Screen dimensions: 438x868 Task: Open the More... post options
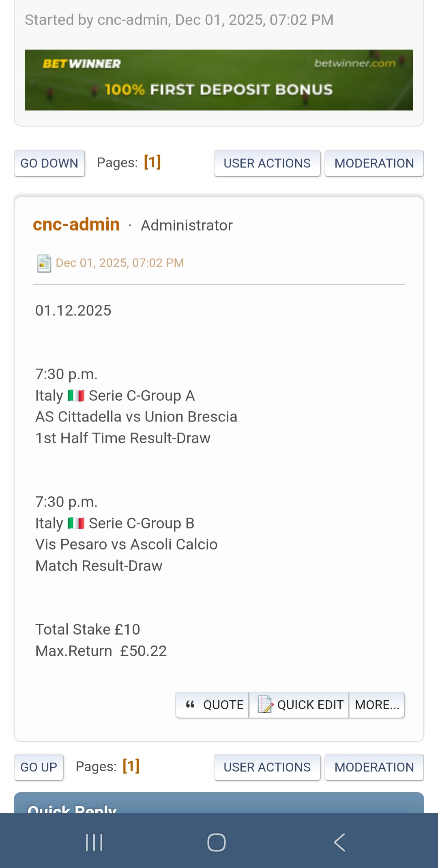[377, 705]
